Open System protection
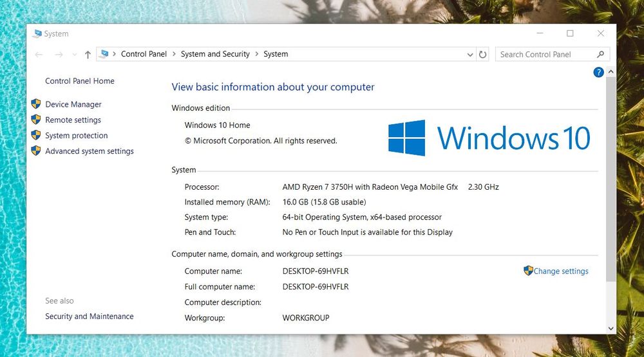The image size is (644, 357). coord(77,136)
